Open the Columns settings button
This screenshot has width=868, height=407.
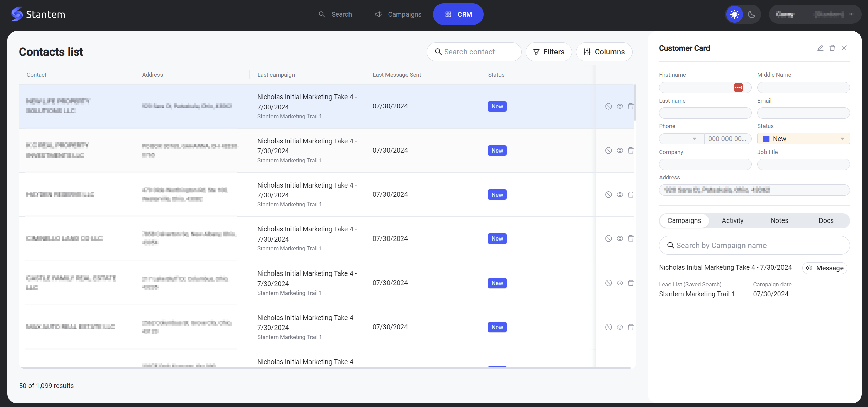[x=604, y=52]
